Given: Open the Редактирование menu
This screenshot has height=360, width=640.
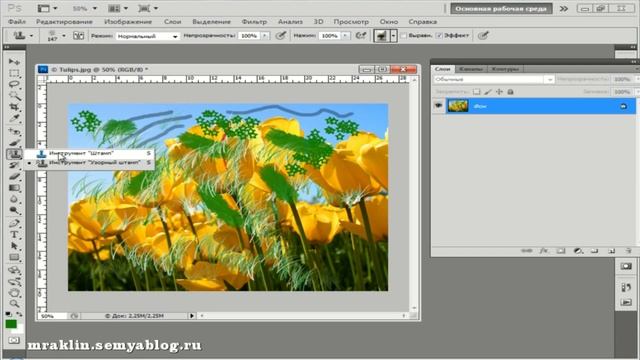Looking at the screenshot, I should click(x=64, y=22).
